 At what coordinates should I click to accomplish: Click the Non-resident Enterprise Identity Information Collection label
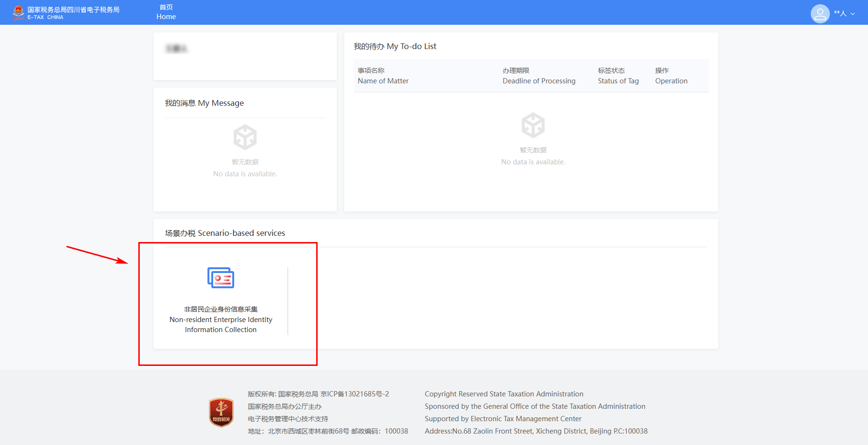pos(221,320)
